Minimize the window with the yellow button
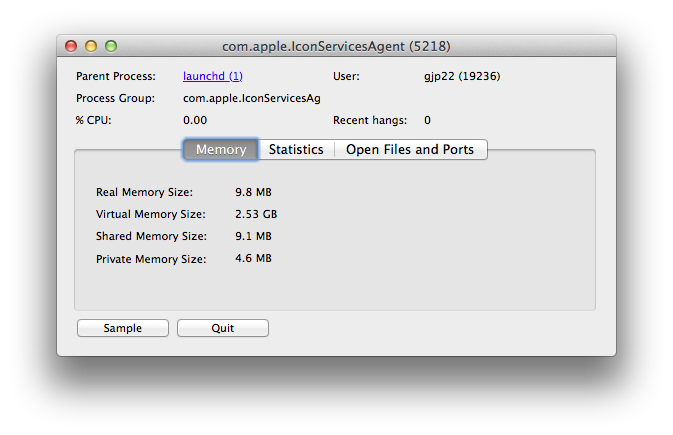The image size is (673, 435). click(91, 46)
